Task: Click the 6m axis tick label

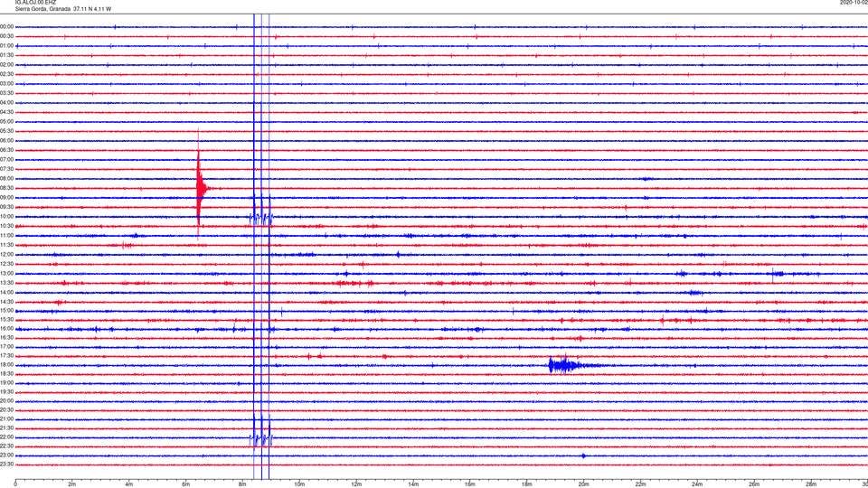Action: click(186, 484)
